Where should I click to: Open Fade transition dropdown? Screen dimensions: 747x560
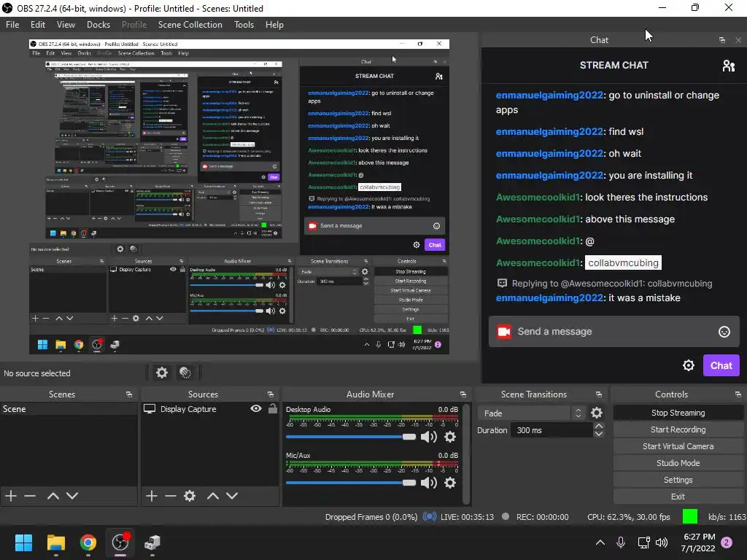[x=531, y=413]
